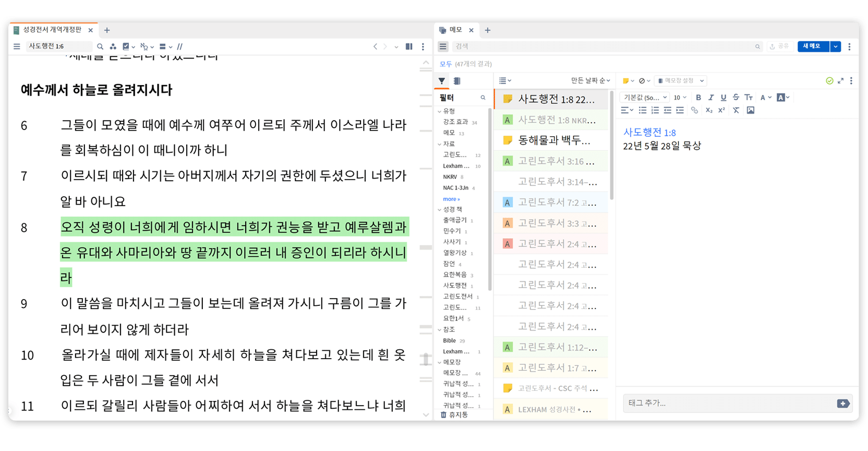The width and height of the screenshot is (868, 451).
Task: Toggle subscript formatting
Action: (x=709, y=110)
